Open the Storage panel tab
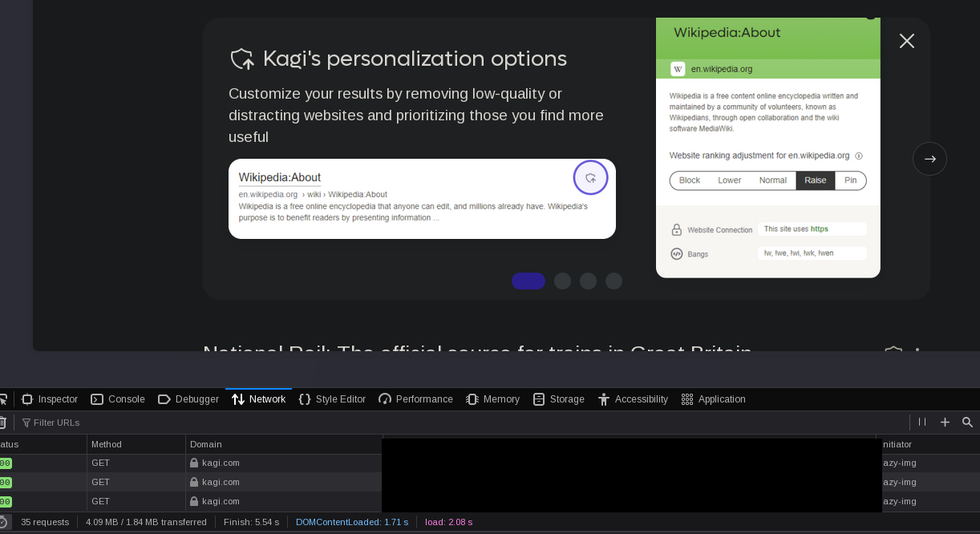 pos(558,399)
